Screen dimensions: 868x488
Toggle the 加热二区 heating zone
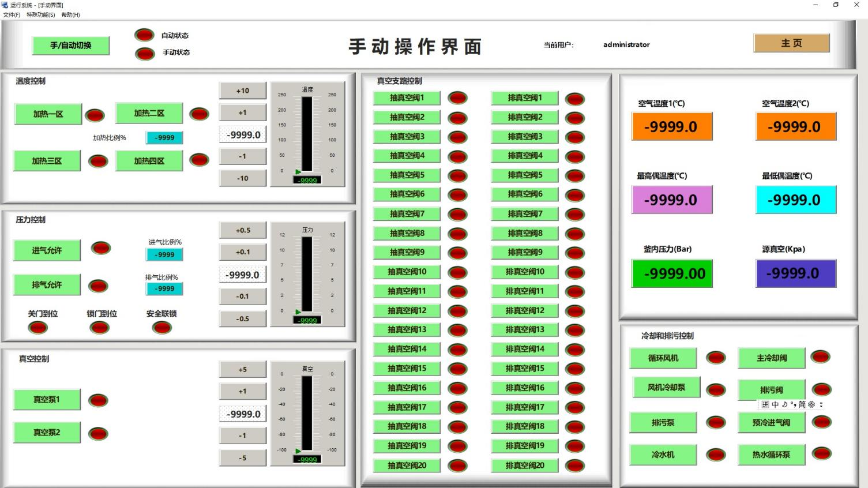coord(149,113)
